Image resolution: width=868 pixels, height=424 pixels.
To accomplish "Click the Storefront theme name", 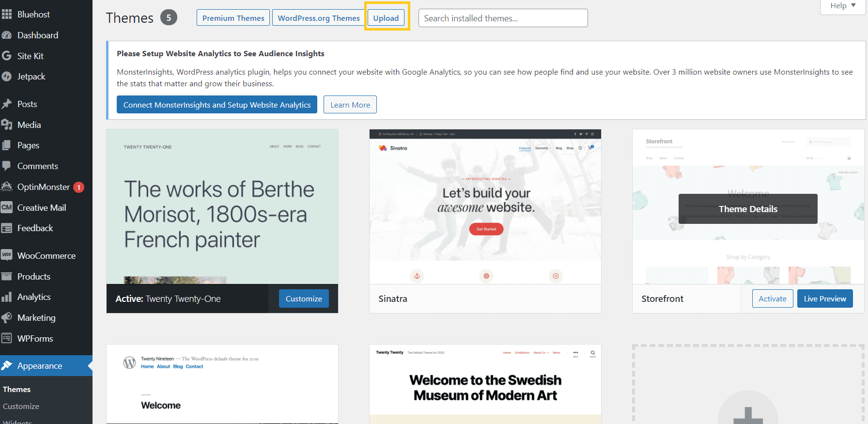I will pos(663,299).
